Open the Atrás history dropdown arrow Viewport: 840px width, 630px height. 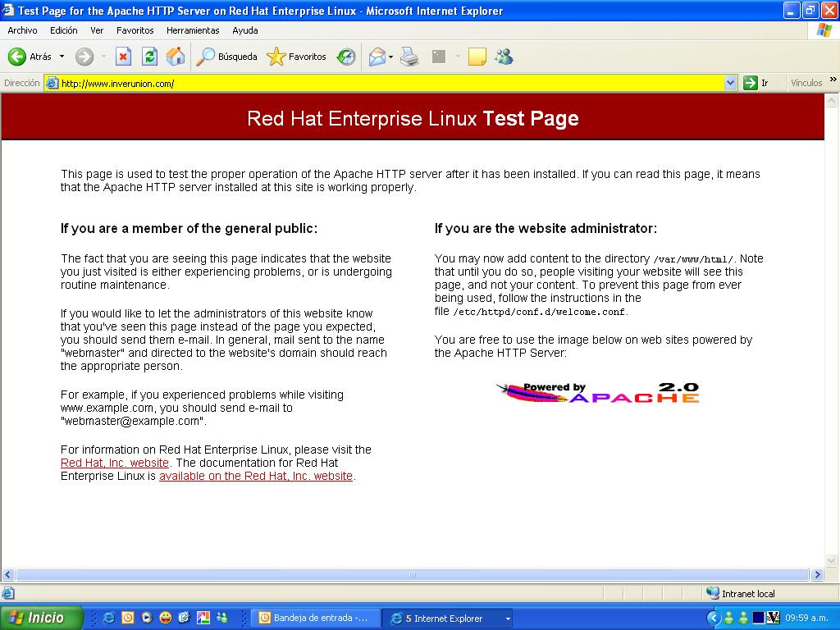[x=62, y=57]
